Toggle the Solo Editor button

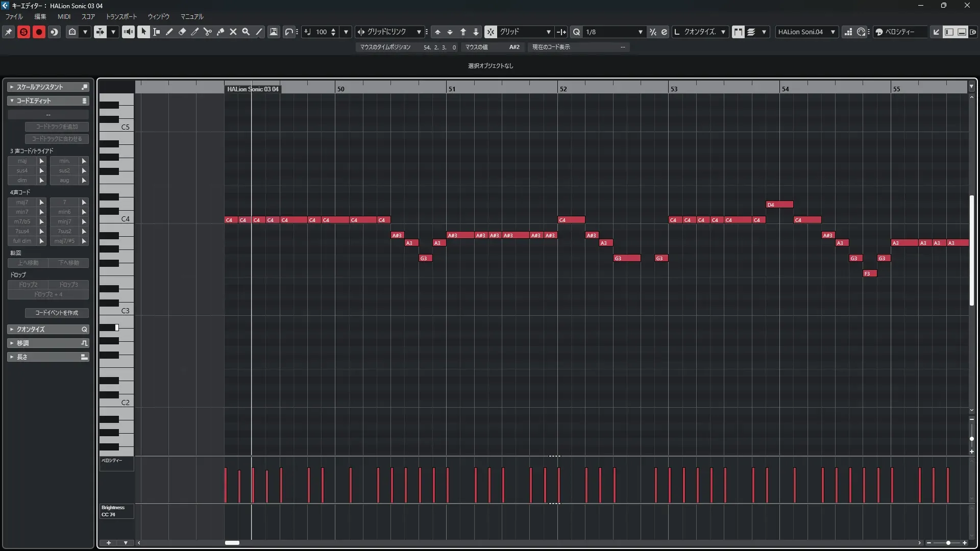coord(23,32)
